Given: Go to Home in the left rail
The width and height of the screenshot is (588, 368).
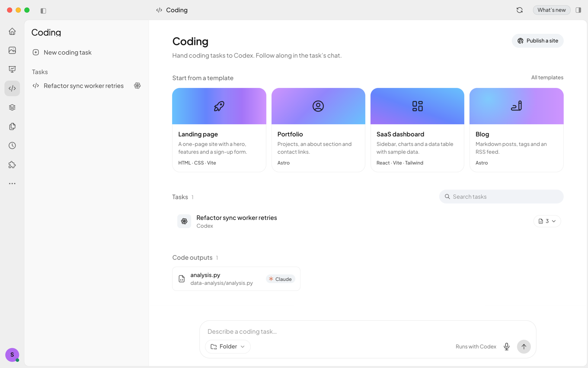Looking at the screenshot, I should pos(12,31).
